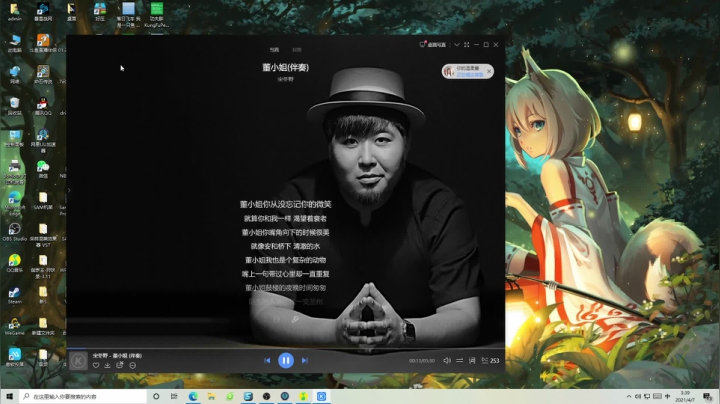Viewport: 720px width, 404px height.
Task: Click the lyric line 董小姐我也是个复杂的动物
Action: [285, 260]
